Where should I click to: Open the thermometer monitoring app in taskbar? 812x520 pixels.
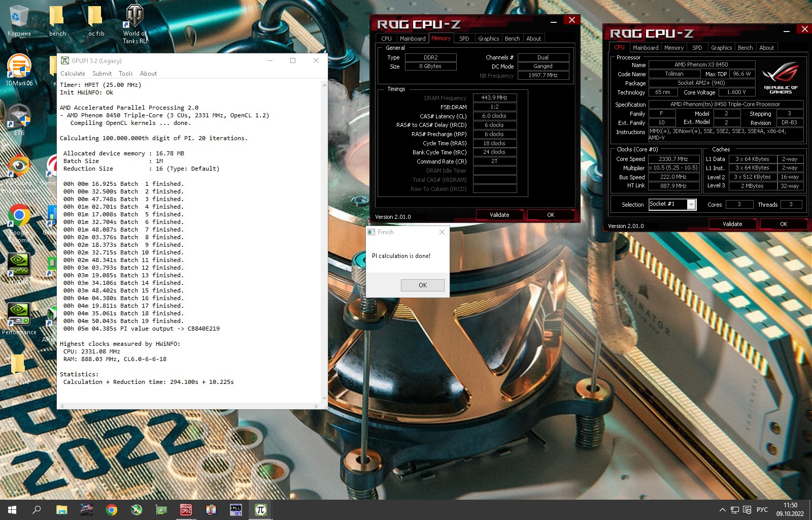[x=211, y=510]
